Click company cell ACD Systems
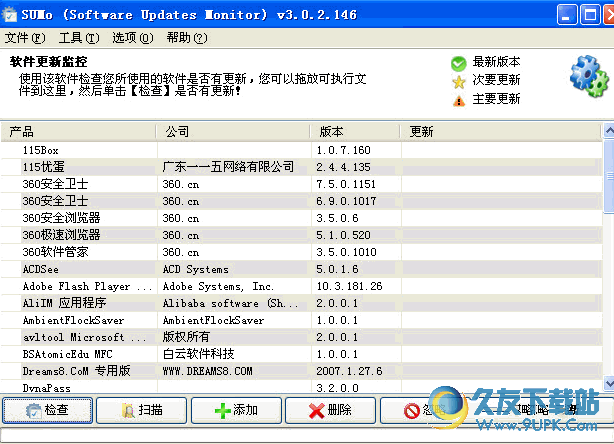Viewport: 614px width, 444px height. (x=195, y=269)
